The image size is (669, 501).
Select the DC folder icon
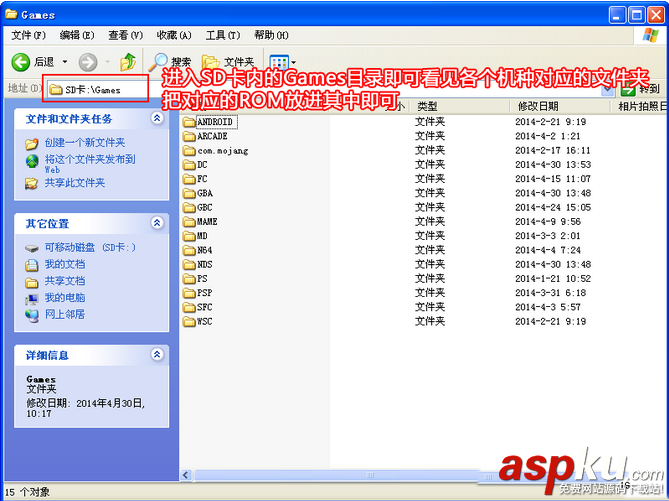tap(189, 165)
